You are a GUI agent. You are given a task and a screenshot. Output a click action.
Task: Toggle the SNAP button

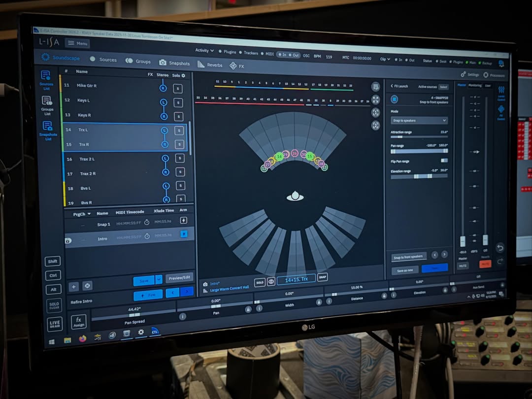(x=322, y=277)
